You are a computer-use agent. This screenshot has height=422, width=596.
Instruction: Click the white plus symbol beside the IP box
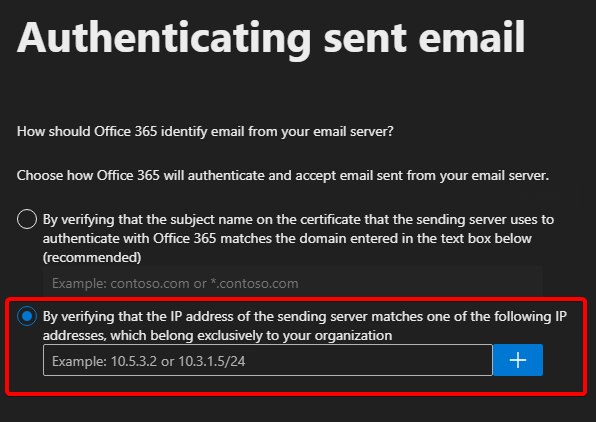(x=518, y=360)
